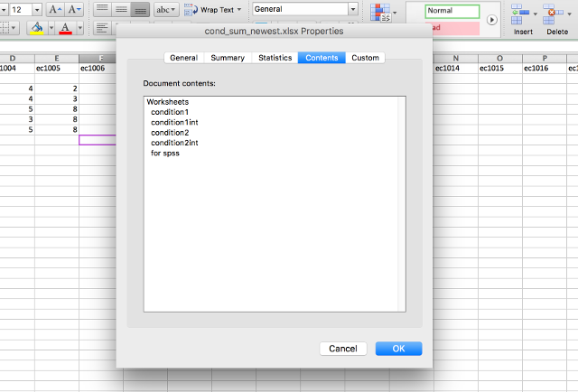The height and width of the screenshot is (392, 578).
Task: Open the Conditional Formatting dropdown arrow
Action: [395, 13]
